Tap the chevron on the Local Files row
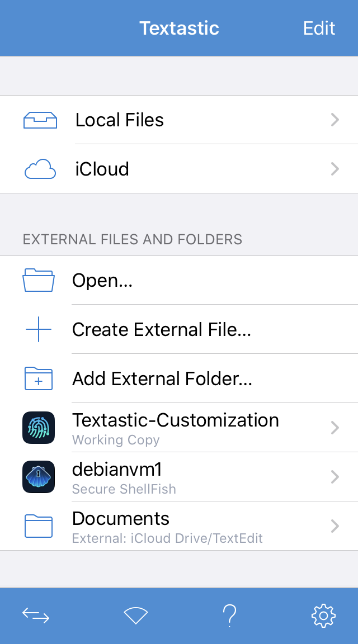This screenshot has width=358, height=644. pyautogui.click(x=336, y=120)
